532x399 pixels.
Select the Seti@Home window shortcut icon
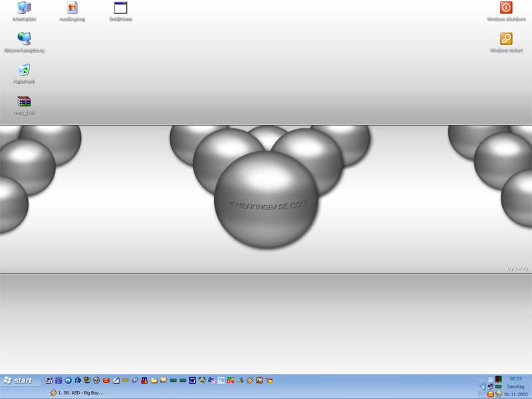pos(120,8)
